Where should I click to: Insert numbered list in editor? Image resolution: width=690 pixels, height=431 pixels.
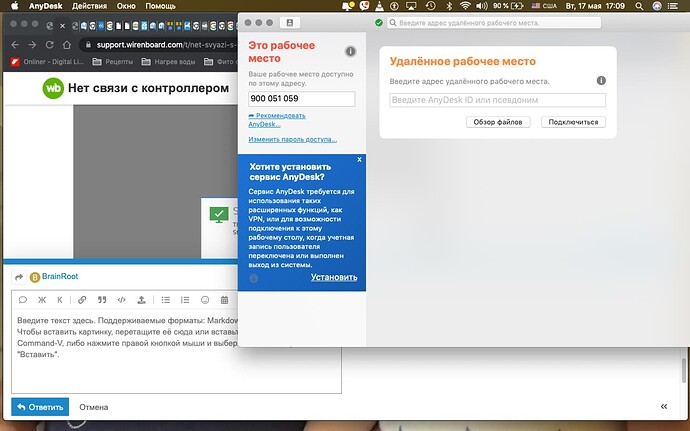185,300
